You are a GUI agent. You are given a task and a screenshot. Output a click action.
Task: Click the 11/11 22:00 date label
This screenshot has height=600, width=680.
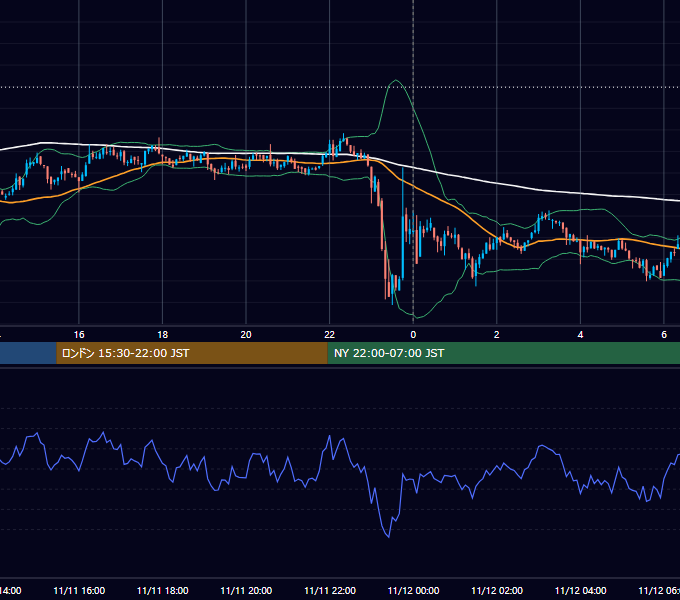[x=330, y=590]
